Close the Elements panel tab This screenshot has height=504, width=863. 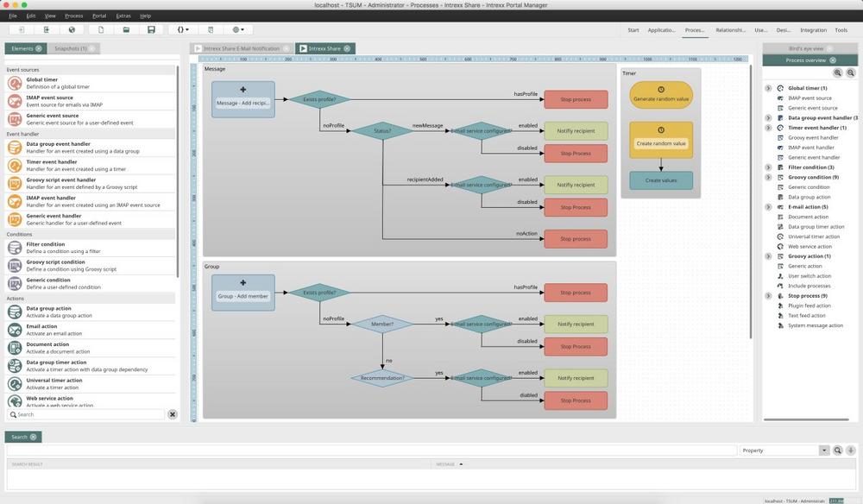pyautogui.click(x=39, y=48)
